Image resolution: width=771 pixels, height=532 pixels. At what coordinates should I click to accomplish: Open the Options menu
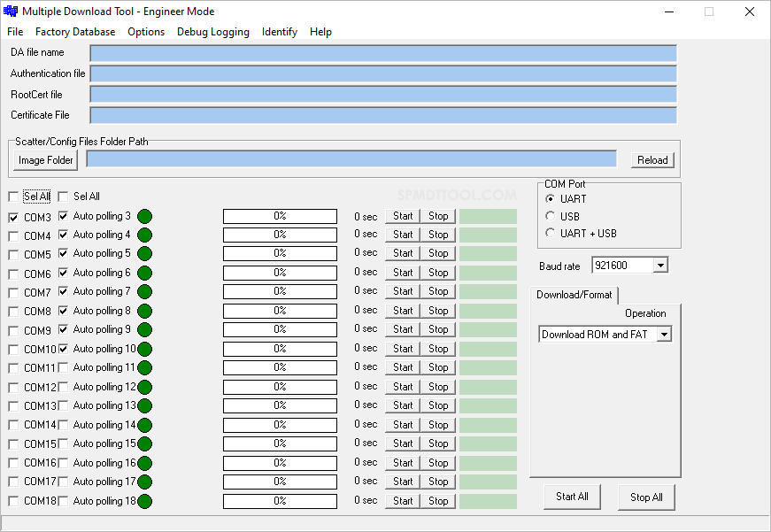point(146,32)
